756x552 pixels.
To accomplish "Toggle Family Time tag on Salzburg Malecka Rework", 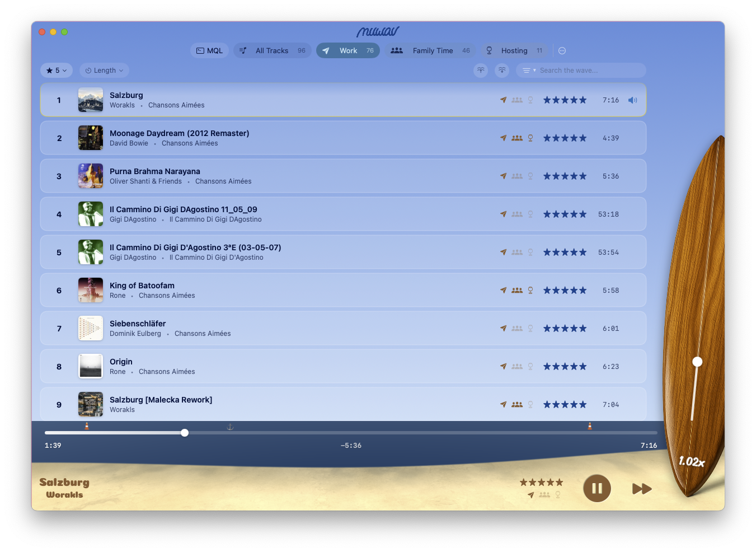I will click(517, 405).
